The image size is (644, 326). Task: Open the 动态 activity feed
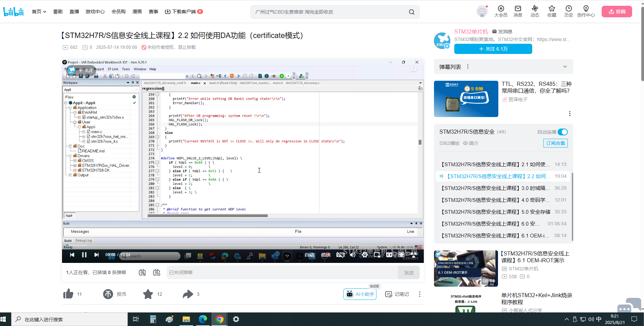(x=535, y=12)
